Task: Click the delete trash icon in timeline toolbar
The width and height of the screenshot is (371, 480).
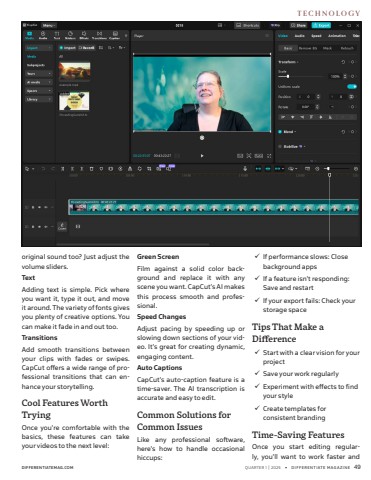Action: pyautogui.click(x=91, y=169)
